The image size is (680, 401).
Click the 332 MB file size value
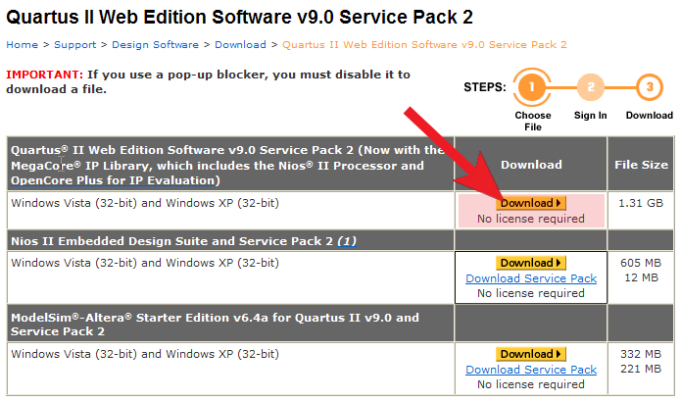coord(641,354)
